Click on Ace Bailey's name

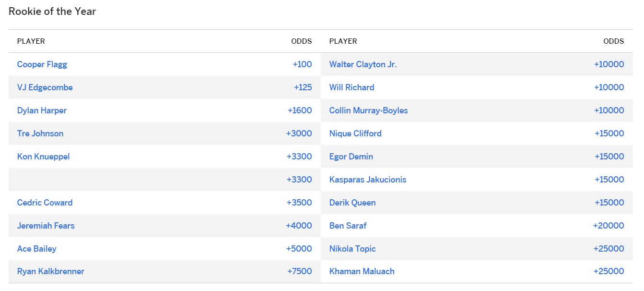37,249
